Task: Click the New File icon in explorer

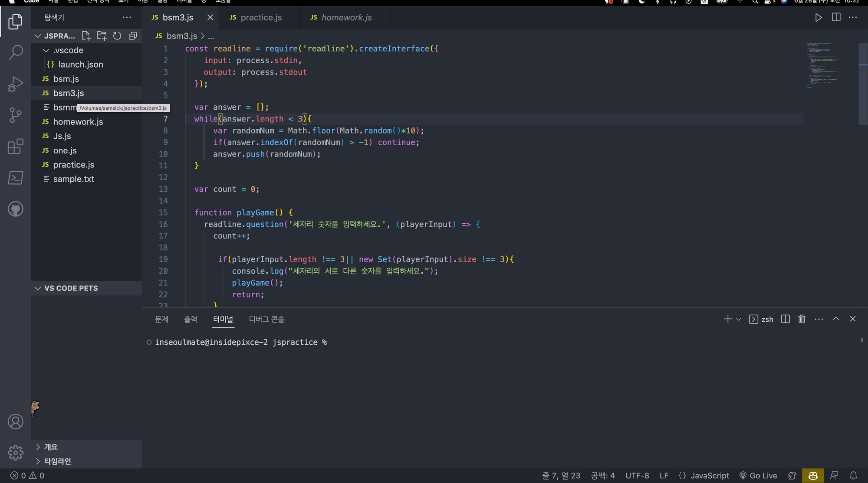Action: 86,36
